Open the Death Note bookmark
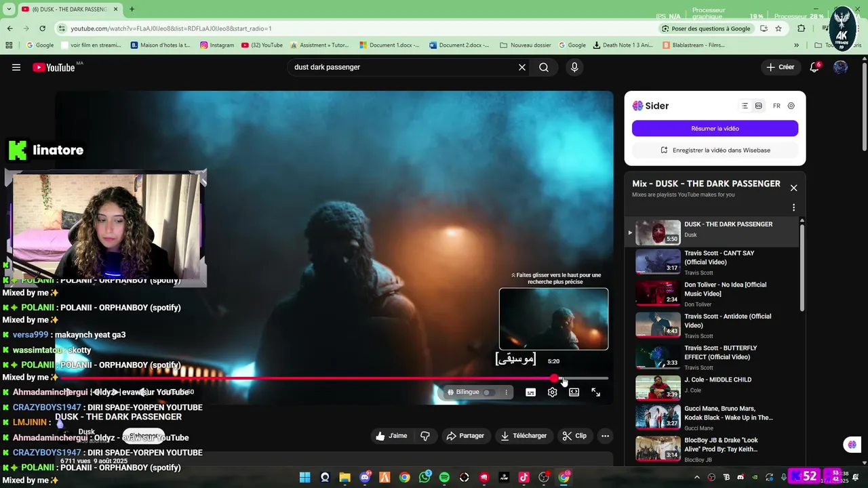Image resolution: width=868 pixels, height=488 pixels. point(623,45)
